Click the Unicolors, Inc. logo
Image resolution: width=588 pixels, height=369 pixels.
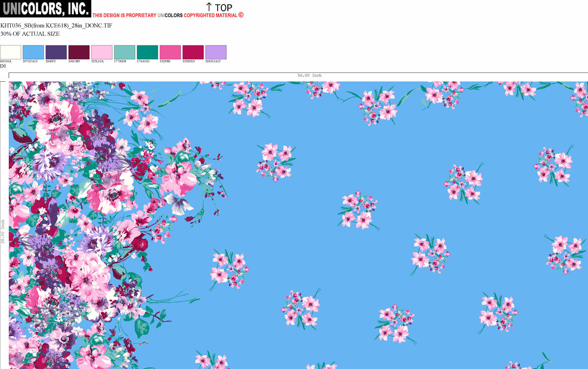[45, 8]
